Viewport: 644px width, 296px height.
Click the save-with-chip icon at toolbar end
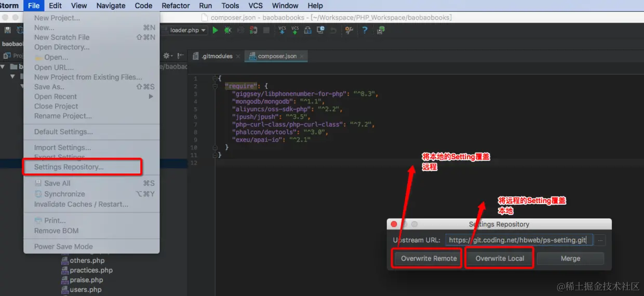[x=381, y=30]
